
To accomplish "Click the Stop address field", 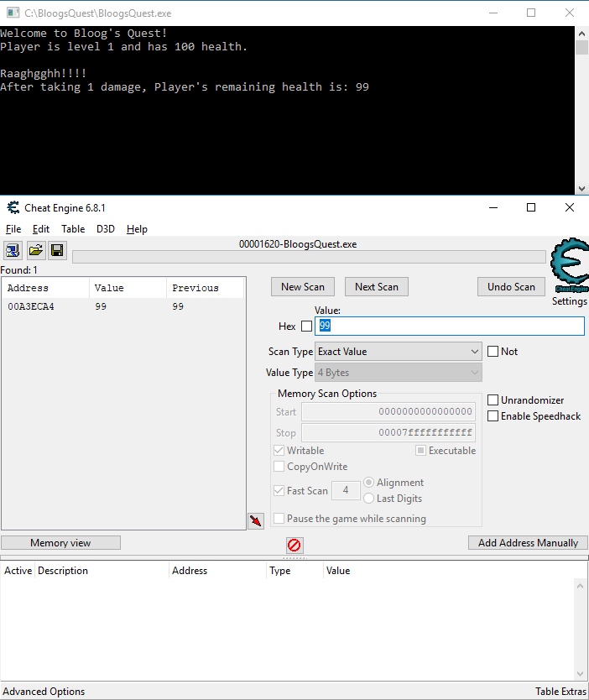I will 388,432.
